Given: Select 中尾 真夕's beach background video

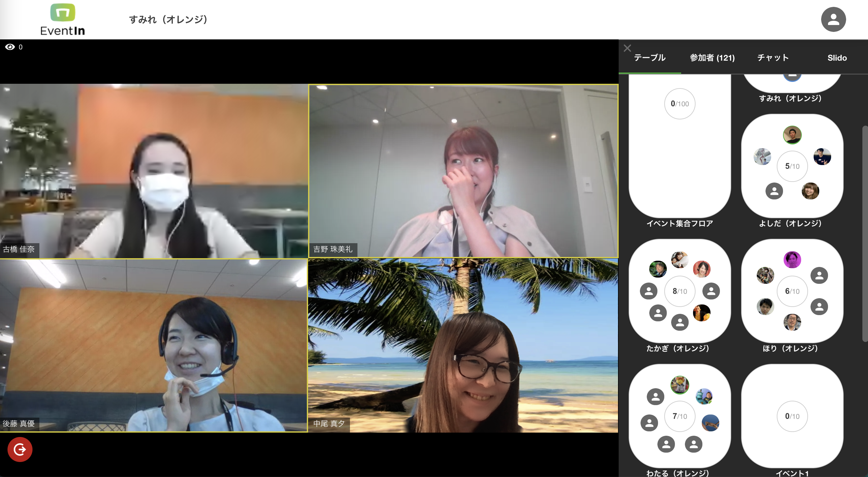Looking at the screenshot, I should pos(463,345).
